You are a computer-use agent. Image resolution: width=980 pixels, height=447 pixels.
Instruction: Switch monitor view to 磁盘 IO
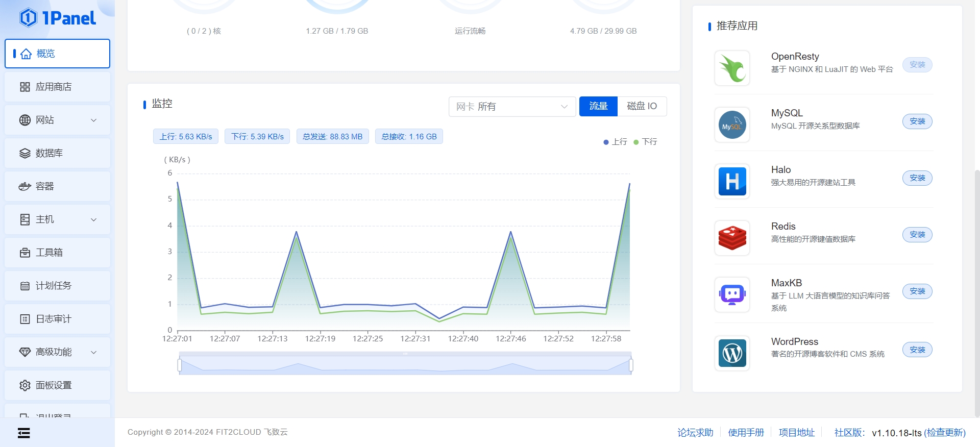point(642,106)
